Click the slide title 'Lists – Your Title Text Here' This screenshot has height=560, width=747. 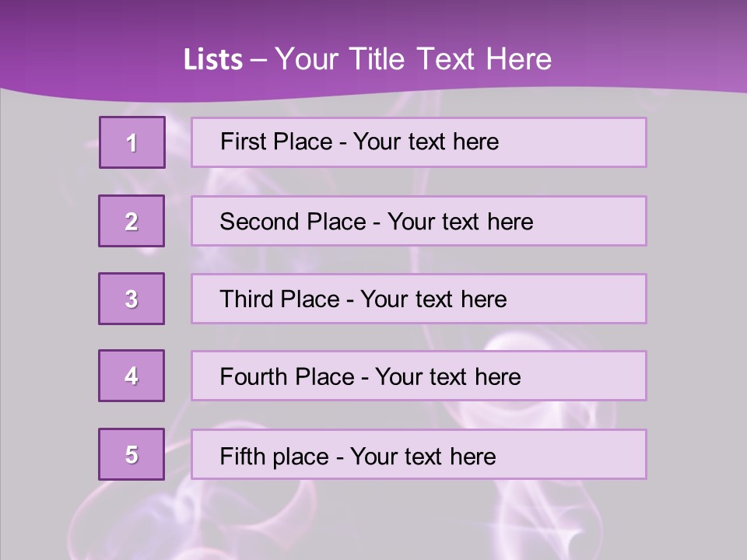click(x=367, y=59)
